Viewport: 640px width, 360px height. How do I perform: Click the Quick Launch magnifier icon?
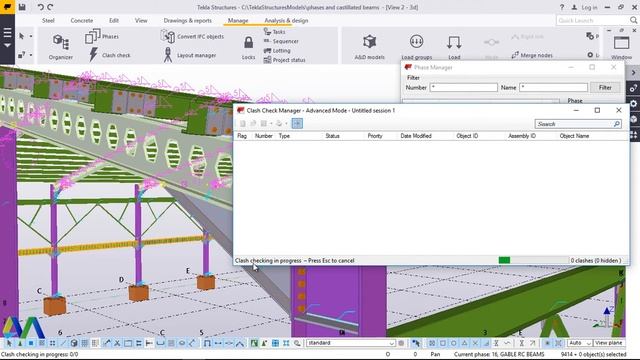633,20
